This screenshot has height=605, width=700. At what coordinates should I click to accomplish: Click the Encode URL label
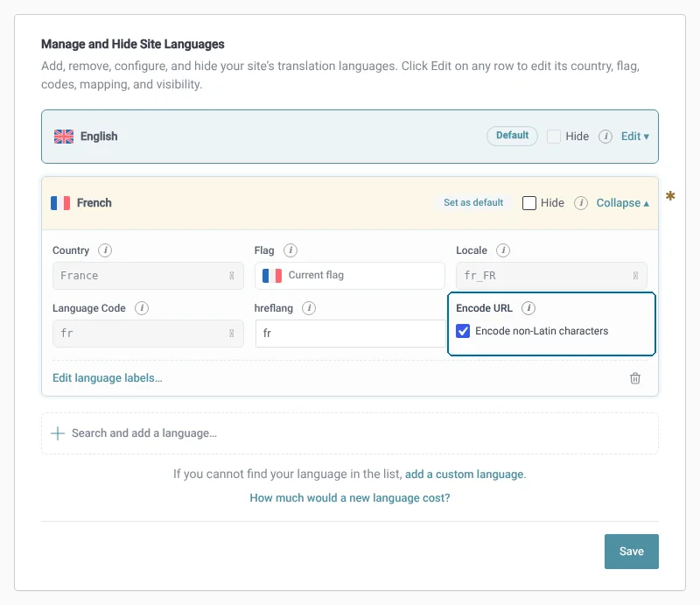click(484, 308)
